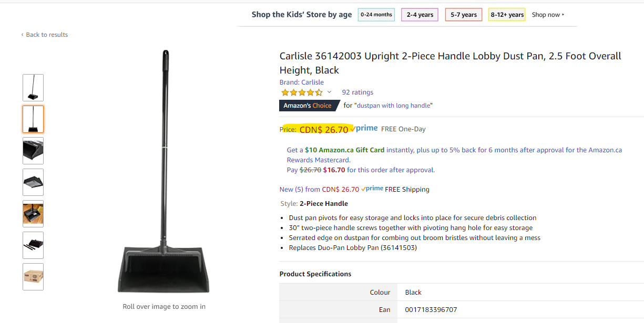Click the star rating icons
644x323 pixels.
coord(302,92)
